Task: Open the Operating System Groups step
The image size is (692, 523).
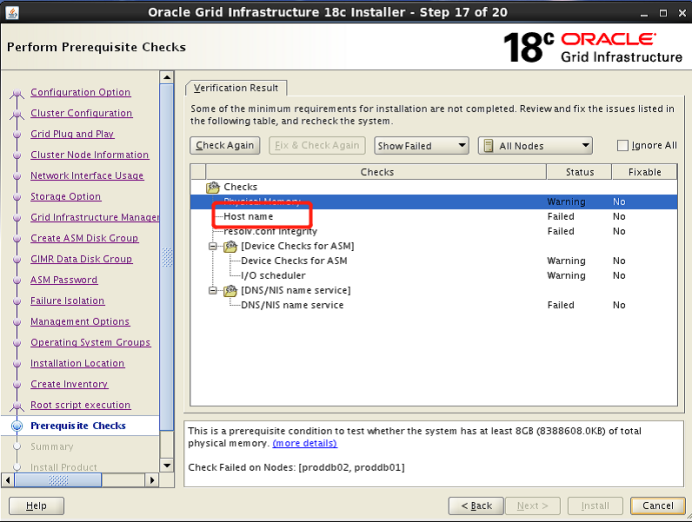Action: 90,342
